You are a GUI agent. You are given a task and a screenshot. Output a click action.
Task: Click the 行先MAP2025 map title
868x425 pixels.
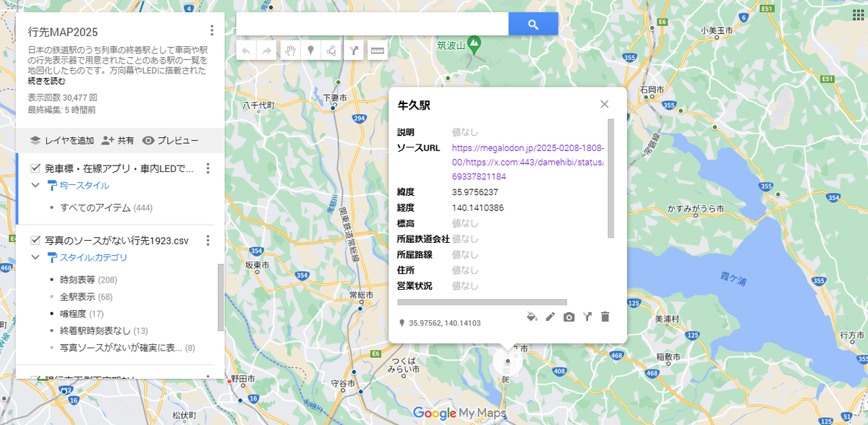pos(63,32)
